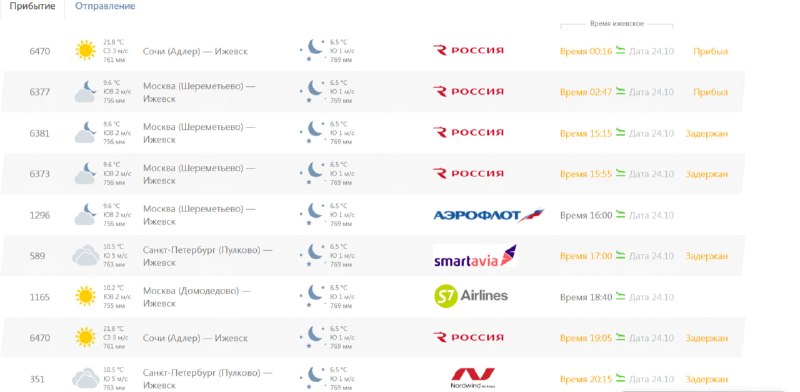The height and width of the screenshot is (392, 800).
Task: Select flight number 6373
Action: pyautogui.click(x=40, y=174)
